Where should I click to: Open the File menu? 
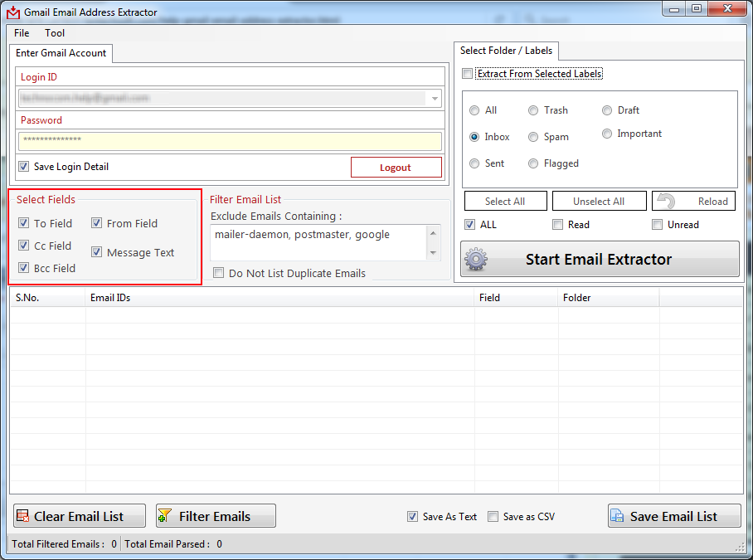coord(22,33)
